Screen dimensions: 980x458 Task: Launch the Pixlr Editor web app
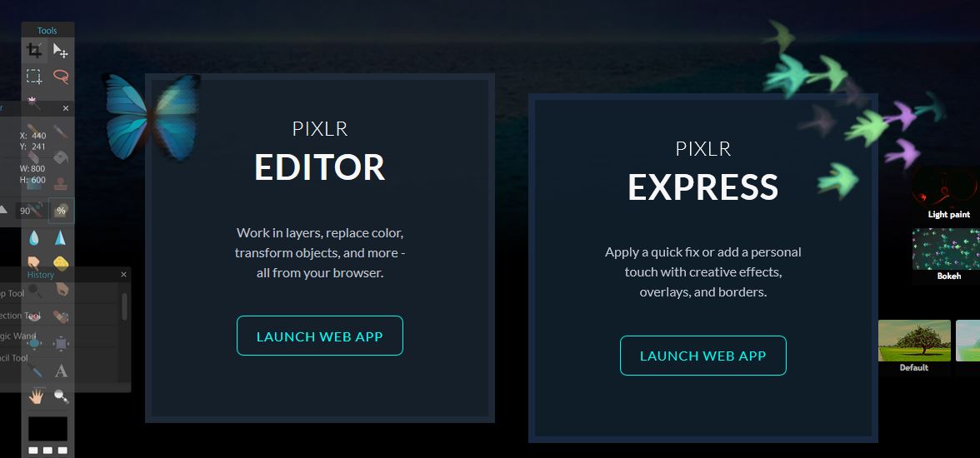click(x=319, y=336)
